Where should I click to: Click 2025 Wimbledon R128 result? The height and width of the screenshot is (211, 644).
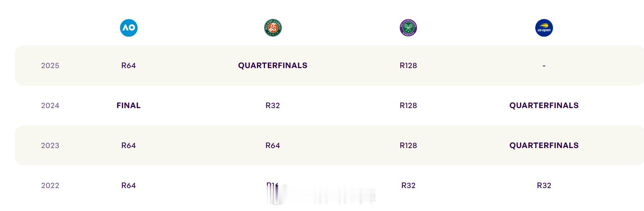(408, 66)
